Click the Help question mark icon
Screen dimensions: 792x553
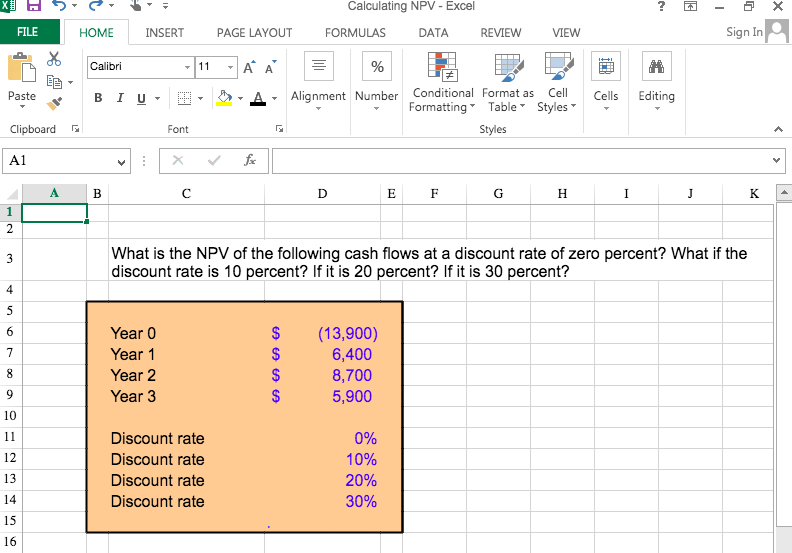[662, 6]
